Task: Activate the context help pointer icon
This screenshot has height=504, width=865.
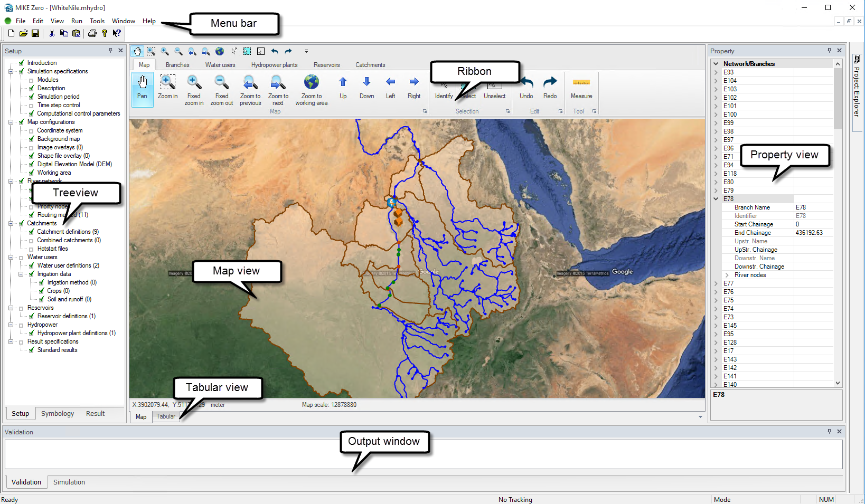Action: click(x=117, y=33)
